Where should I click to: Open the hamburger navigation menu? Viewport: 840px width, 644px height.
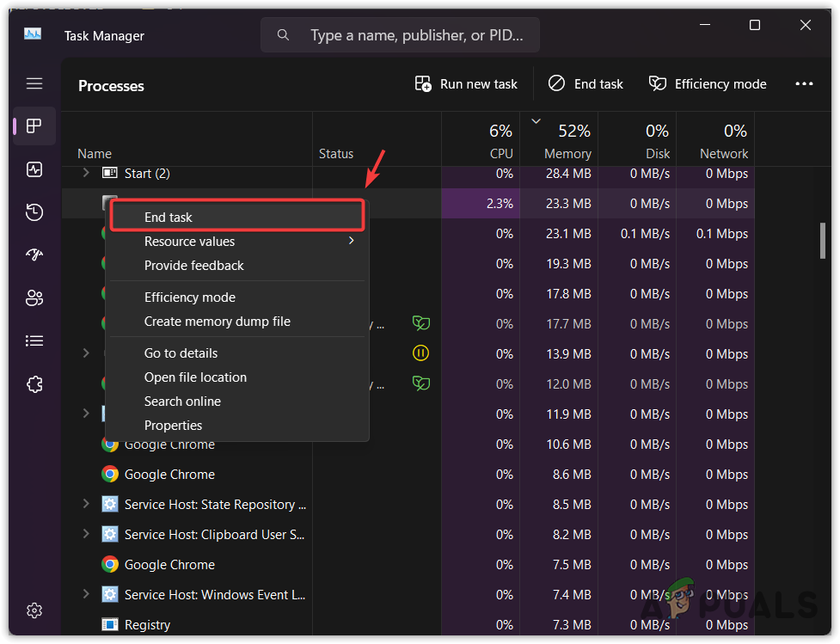coord(34,83)
